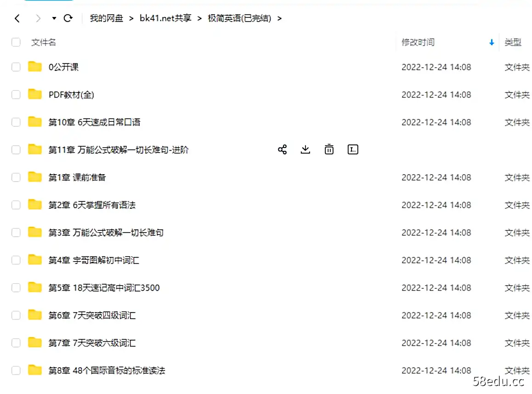Screen dimensions: 532x394
Task: Open 第6章 7天突破四级词汇
Action: click(x=92, y=315)
